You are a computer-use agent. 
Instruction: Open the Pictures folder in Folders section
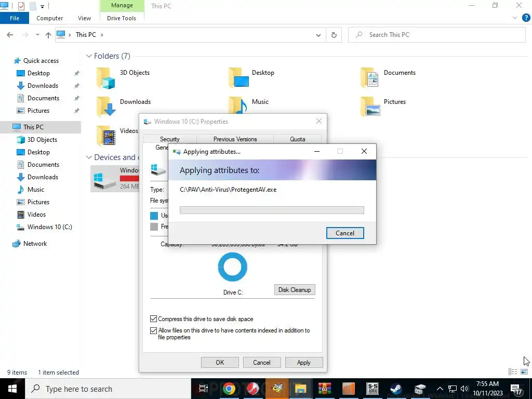click(370, 106)
